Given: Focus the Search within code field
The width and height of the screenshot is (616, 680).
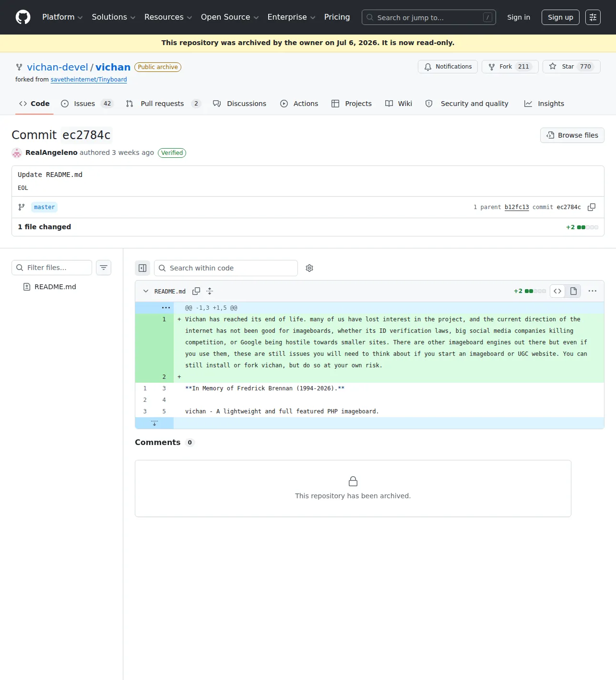Looking at the screenshot, I should (x=226, y=268).
